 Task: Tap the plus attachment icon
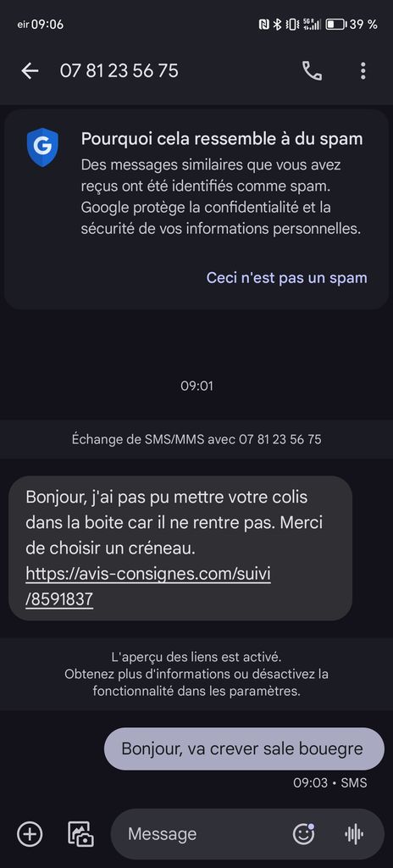30,834
